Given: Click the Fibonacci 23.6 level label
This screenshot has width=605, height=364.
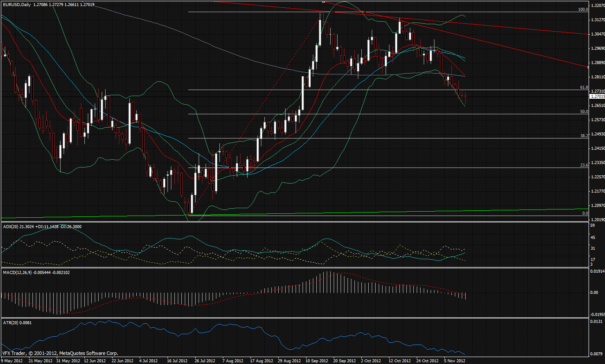Looking at the screenshot, I should (x=584, y=165).
